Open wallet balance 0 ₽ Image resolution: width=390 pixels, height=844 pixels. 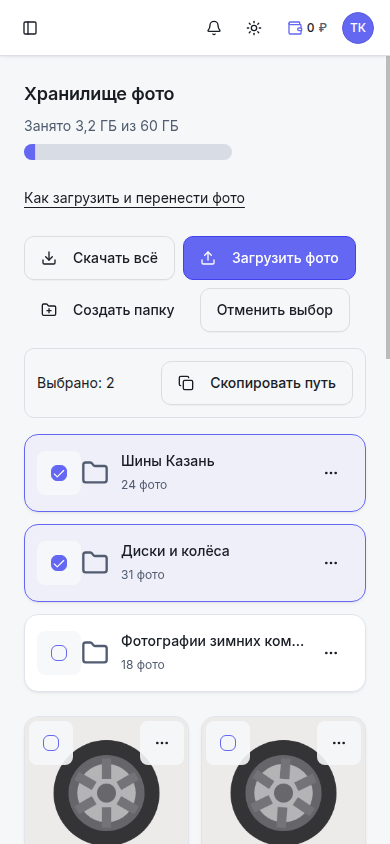click(307, 28)
